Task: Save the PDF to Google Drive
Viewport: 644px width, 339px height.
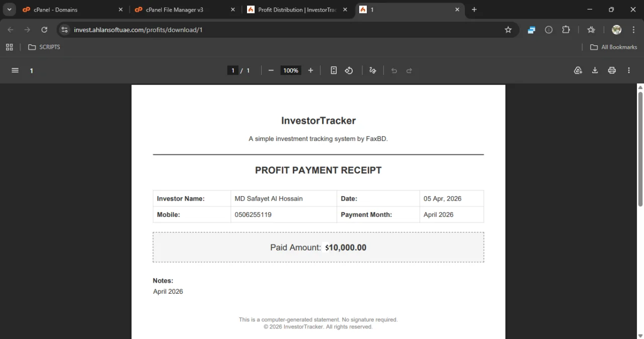Action: (x=578, y=70)
